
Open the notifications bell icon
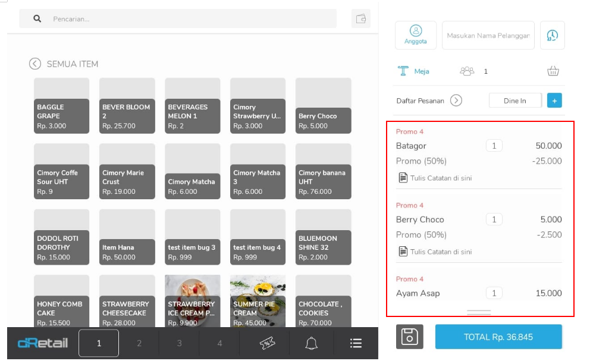[x=312, y=343]
